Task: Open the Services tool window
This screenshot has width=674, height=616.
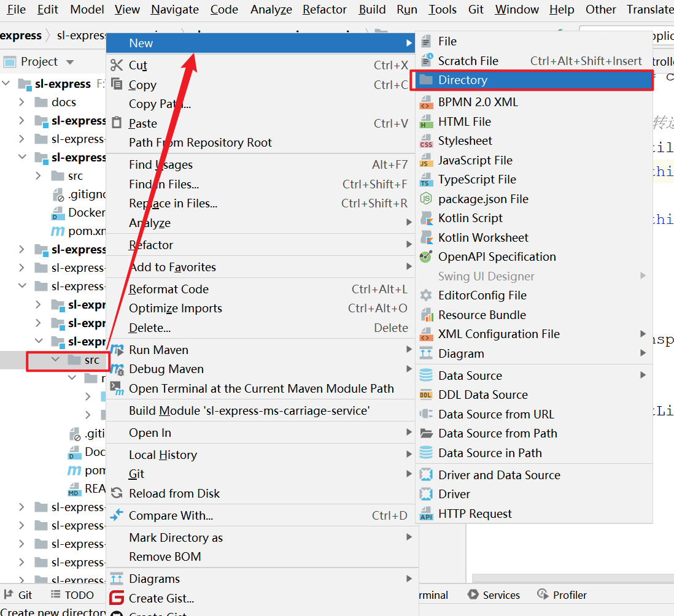Action: (x=494, y=595)
